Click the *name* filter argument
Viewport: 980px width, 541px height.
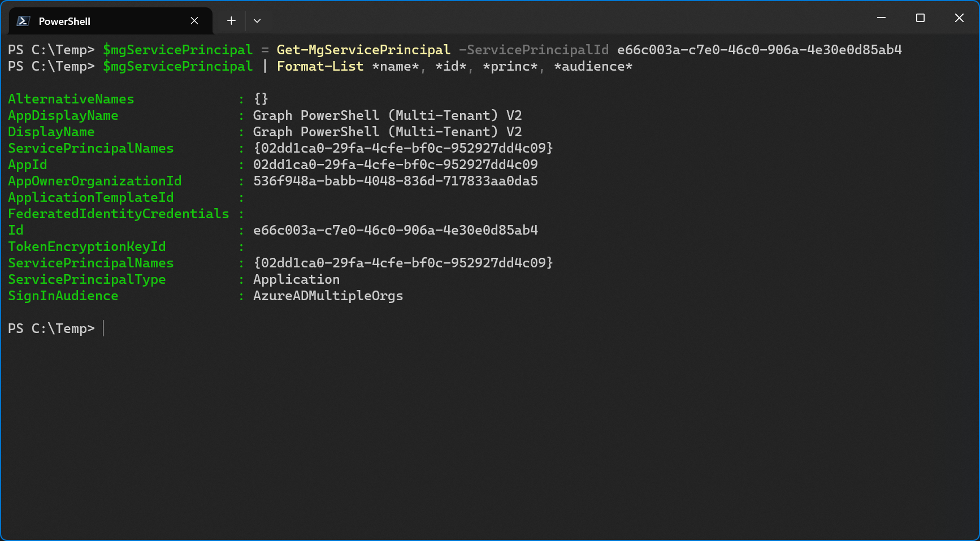396,66
